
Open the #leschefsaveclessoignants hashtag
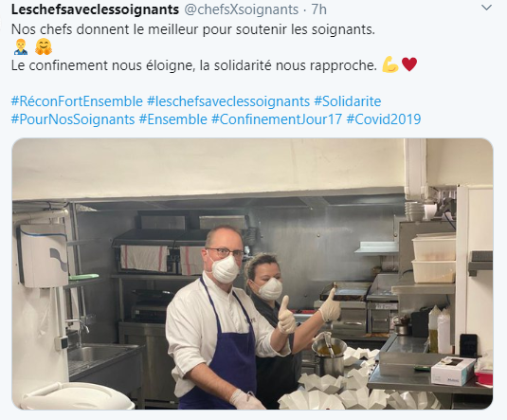click(228, 101)
